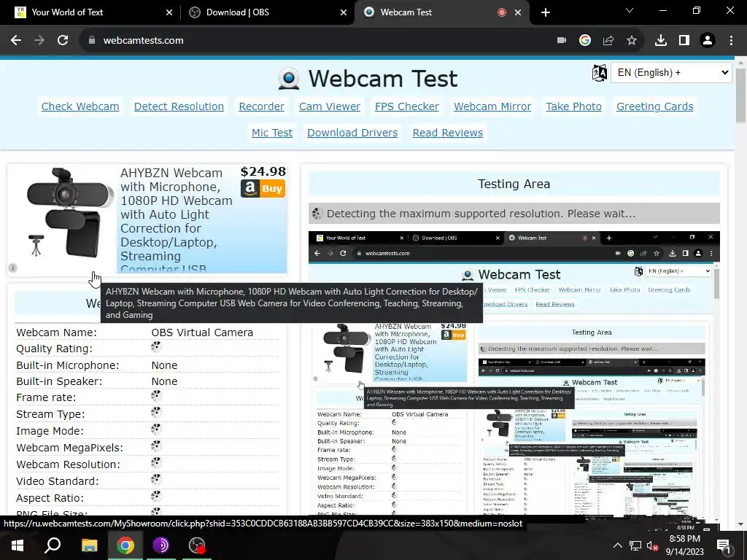Image resolution: width=747 pixels, height=560 pixels.
Task: Open Windows taskbar search
Action: [53, 545]
